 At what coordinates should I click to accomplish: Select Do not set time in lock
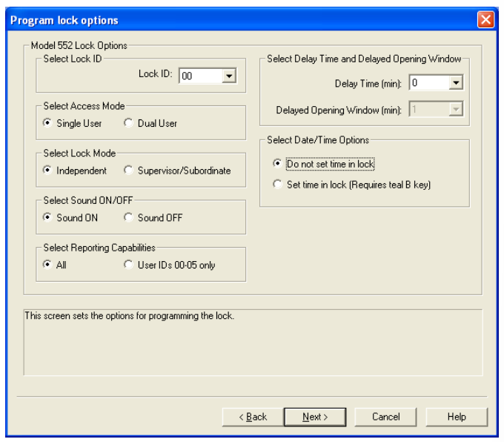pyautogui.click(x=278, y=164)
